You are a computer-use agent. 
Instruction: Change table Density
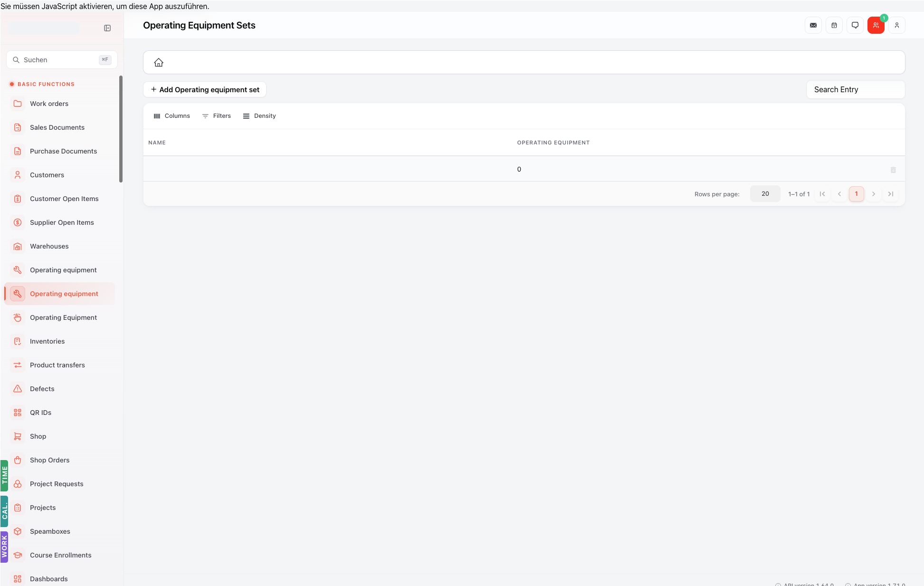coord(259,116)
